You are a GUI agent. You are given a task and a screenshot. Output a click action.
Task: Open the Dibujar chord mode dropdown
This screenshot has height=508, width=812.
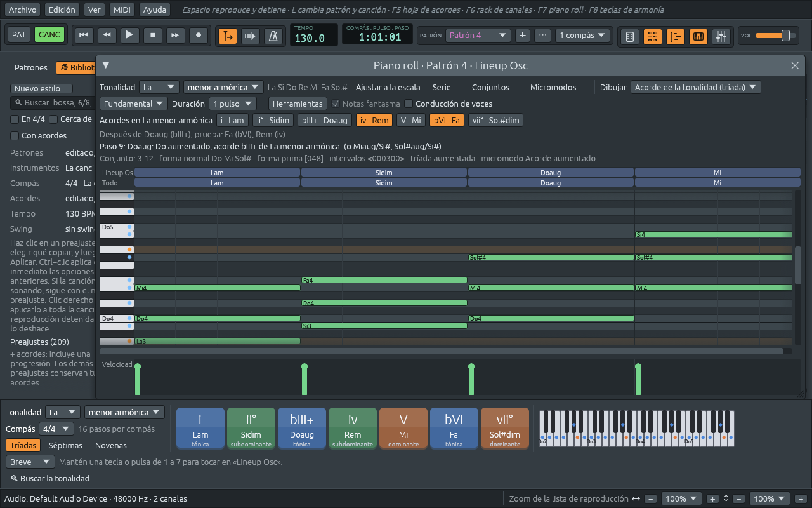696,88
